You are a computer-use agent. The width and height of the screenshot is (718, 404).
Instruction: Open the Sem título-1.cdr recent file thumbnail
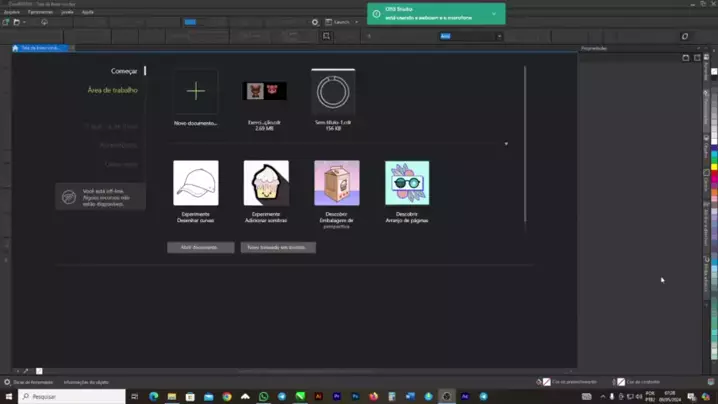click(333, 91)
